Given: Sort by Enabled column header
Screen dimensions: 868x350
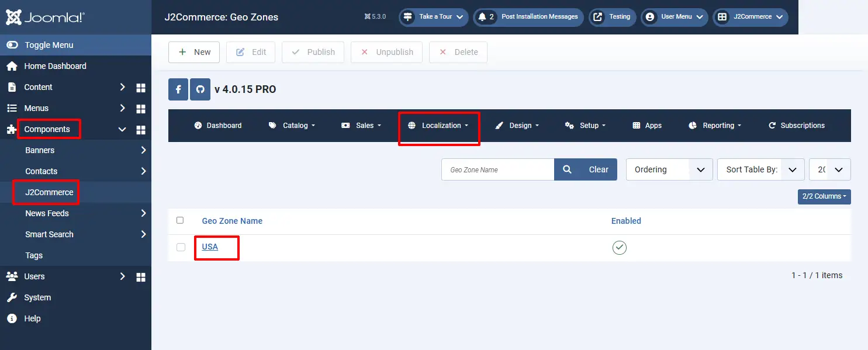Looking at the screenshot, I should (x=626, y=221).
